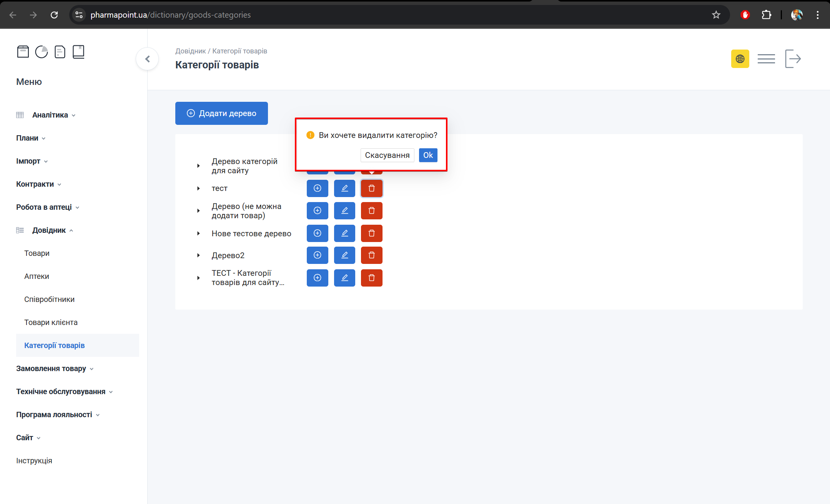Image resolution: width=830 pixels, height=504 pixels.
Task: Bookmark this page with the star icon
Action: click(716, 15)
